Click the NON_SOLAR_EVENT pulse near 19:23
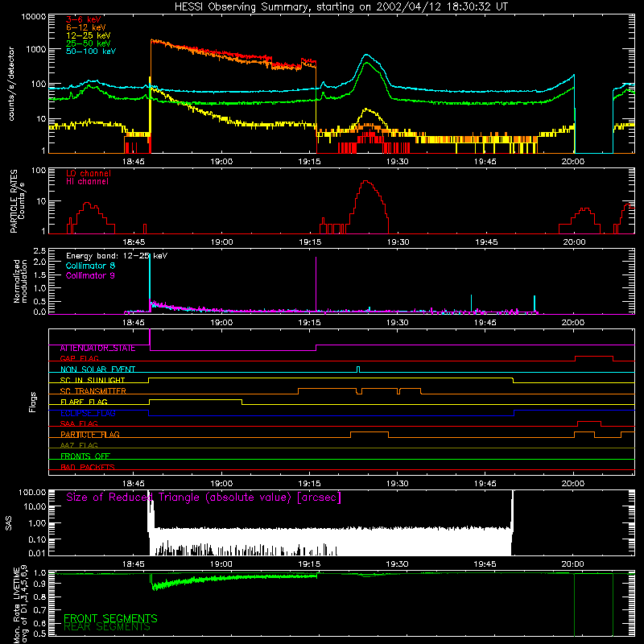Image resolution: width=644 pixels, height=644 pixels. pos(358,369)
